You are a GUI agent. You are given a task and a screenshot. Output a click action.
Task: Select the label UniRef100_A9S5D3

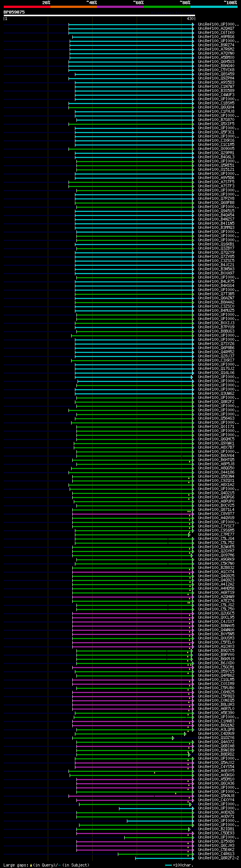point(216,83)
